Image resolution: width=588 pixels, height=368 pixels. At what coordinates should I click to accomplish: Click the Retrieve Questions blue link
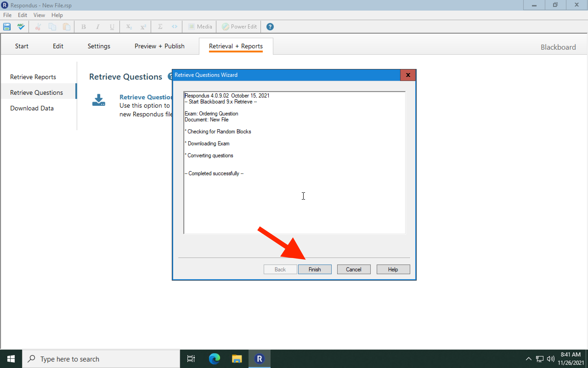click(146, 97)
